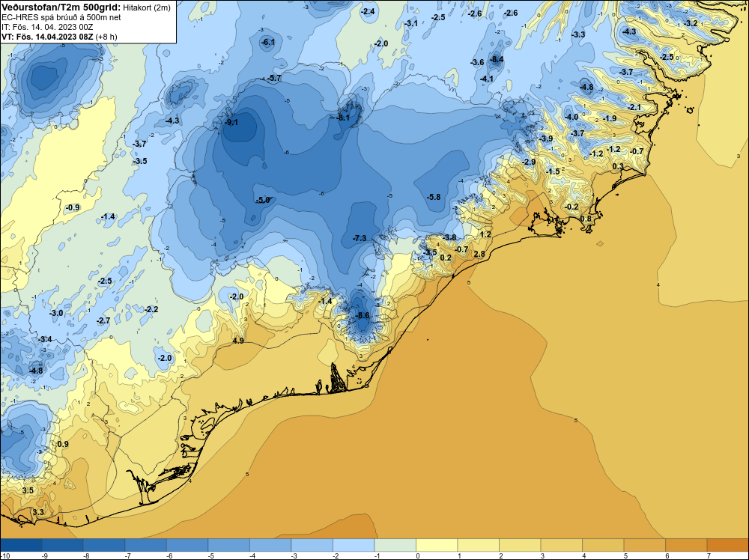This screenshot has height=560, width=749.
Task: Select the -3.6 temperature value
Action: [x=476, y=63]
